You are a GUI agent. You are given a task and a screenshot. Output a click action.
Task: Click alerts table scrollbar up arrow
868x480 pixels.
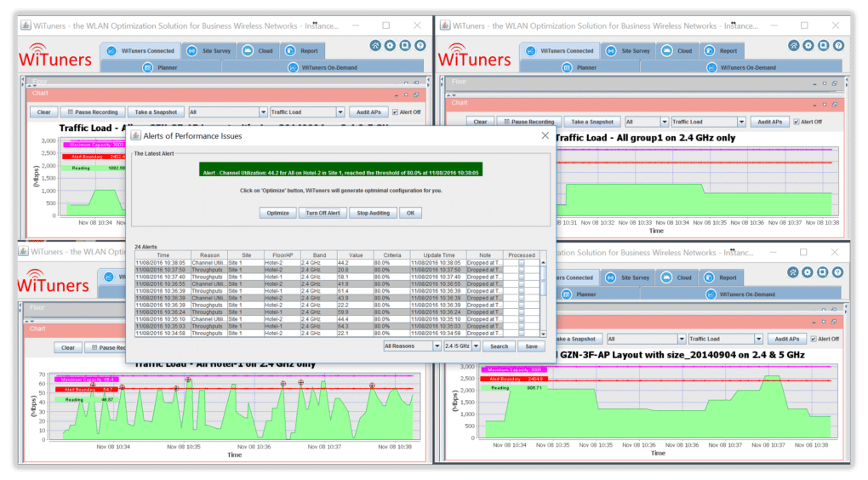click(543, 262)
